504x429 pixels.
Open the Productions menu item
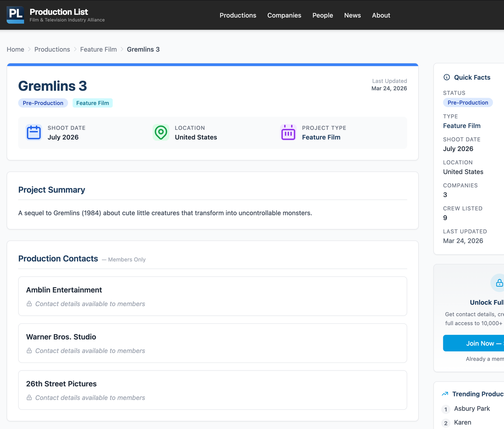[238, 15]
